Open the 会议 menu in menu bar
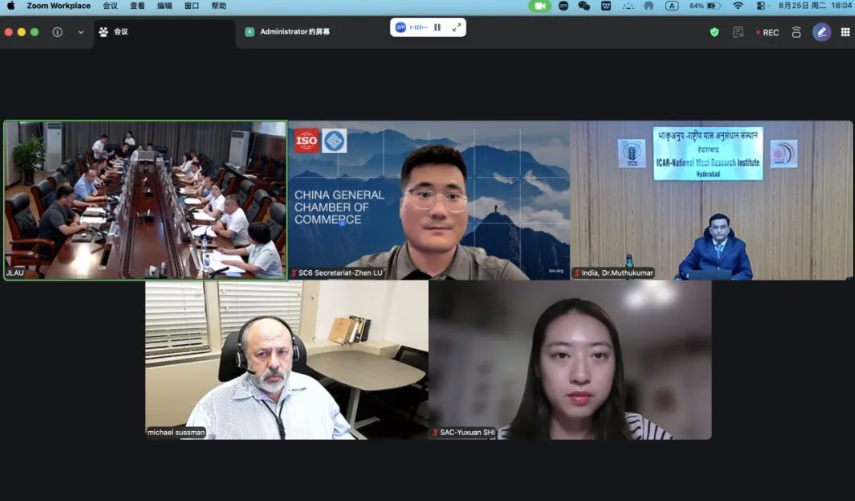 pyautogui.click(x=110, y=6)
